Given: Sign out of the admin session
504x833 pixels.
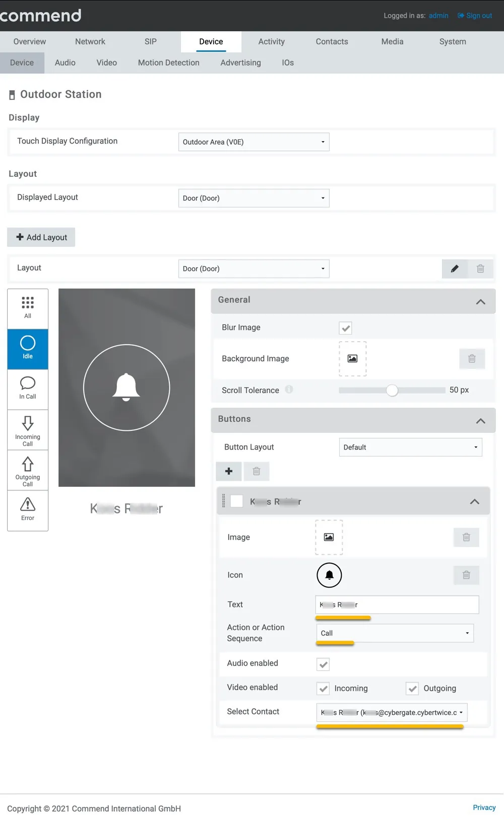Looking at the screenshot, I should [475, 16].
